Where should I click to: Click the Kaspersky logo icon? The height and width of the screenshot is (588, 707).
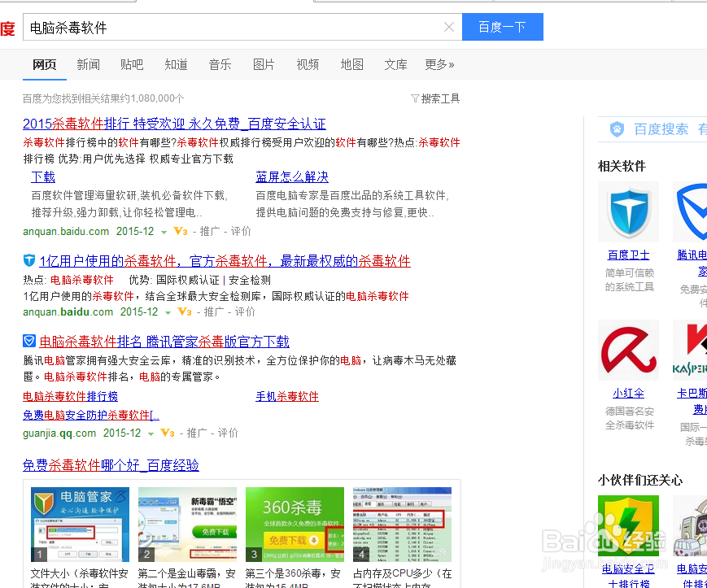click(690, 350)
